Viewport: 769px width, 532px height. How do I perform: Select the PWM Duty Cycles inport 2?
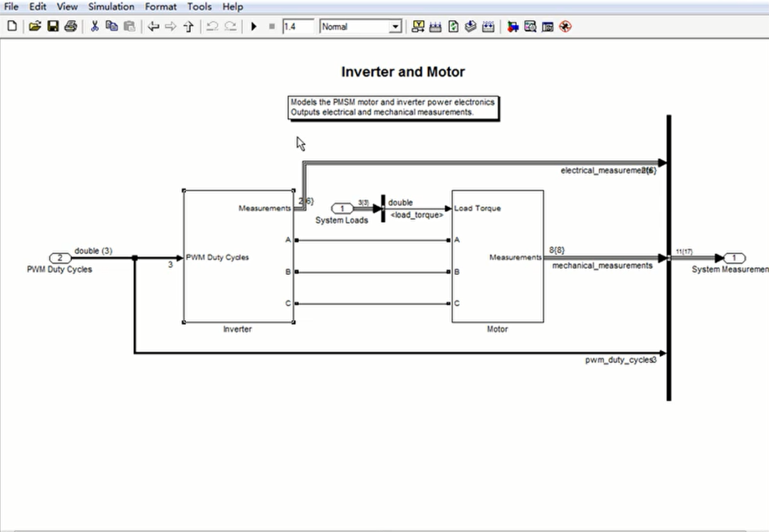61,258
